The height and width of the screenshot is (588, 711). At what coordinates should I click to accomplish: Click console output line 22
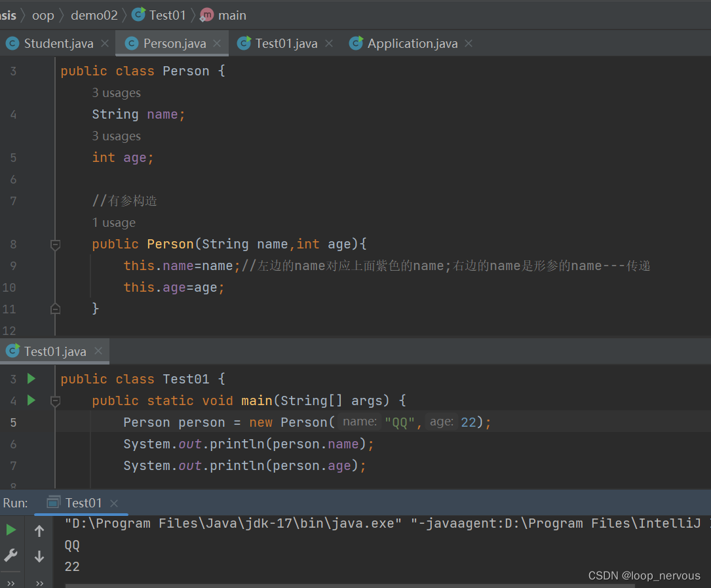[x=72, y=566]
